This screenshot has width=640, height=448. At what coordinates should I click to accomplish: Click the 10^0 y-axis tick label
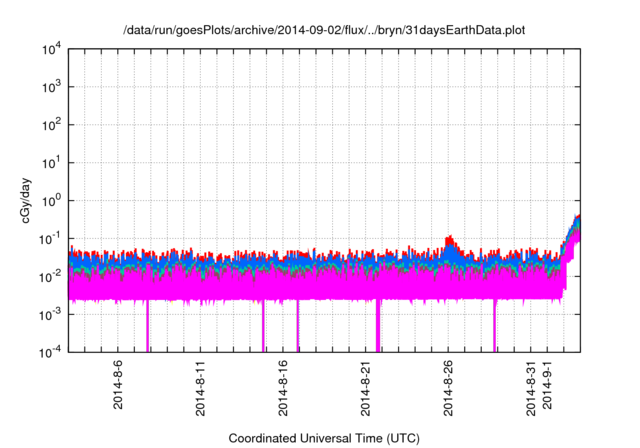51,201
